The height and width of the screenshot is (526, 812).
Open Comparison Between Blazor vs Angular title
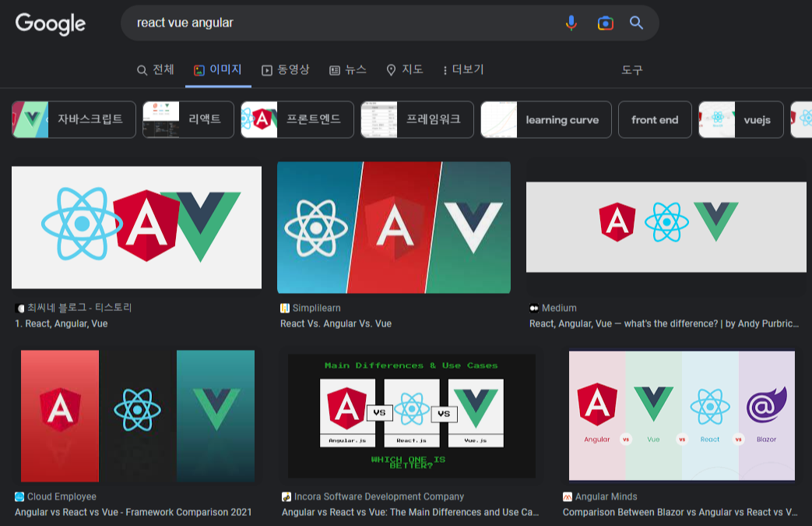coord(680,513)
